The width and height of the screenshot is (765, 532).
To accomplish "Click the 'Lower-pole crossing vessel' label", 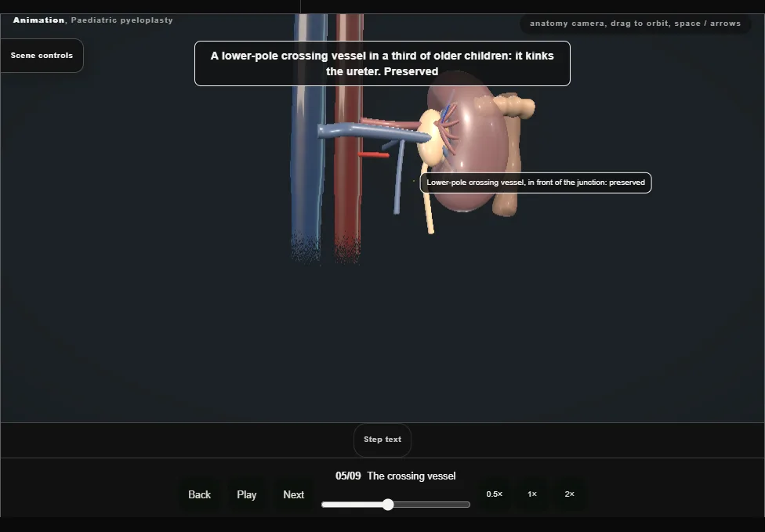I will coord(535,183).
